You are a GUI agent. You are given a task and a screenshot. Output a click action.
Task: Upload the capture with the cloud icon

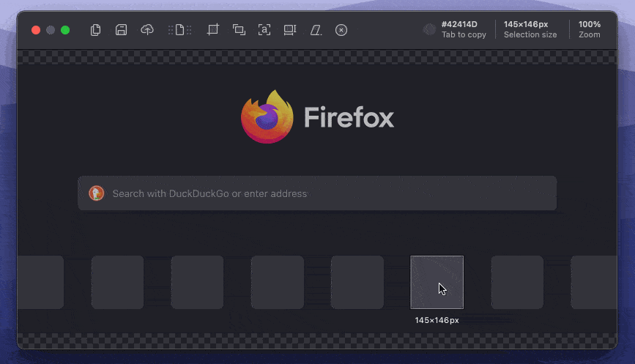(x=147, y=30)
